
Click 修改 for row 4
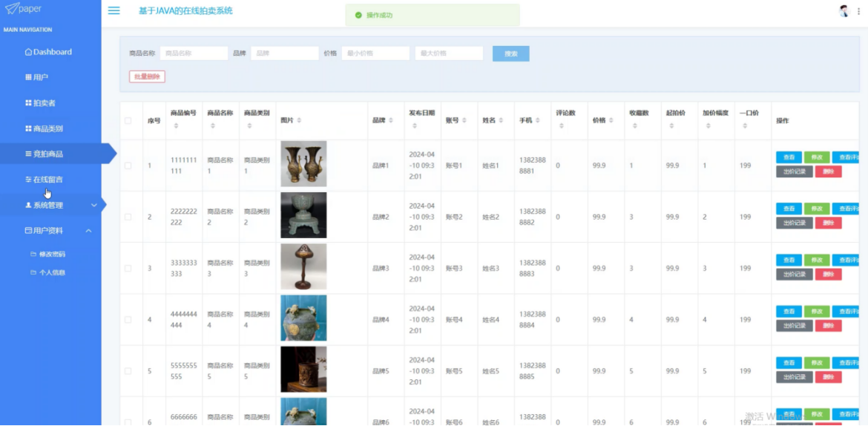pos(817,312)
